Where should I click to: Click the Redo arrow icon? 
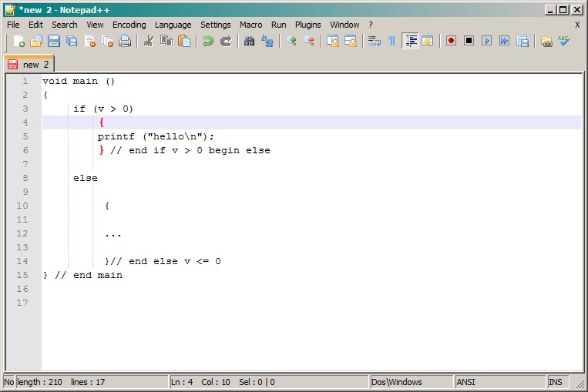tap(225, 41)
